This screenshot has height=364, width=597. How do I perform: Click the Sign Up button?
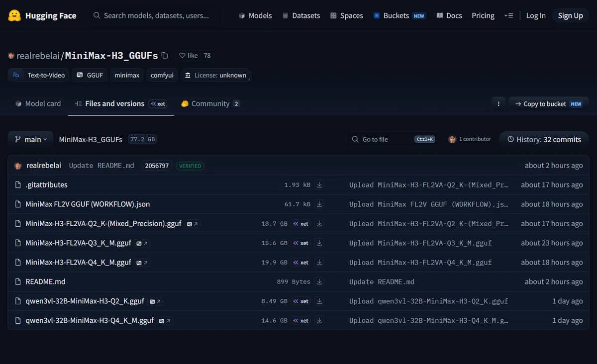click(570, 15)
